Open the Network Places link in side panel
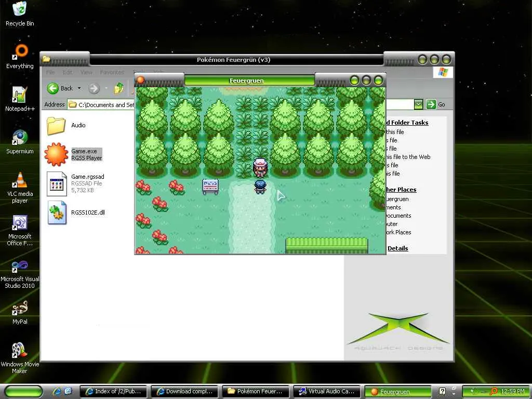This screenshot has height=399, width=532. pyautogui.click(x=399, y=232)
